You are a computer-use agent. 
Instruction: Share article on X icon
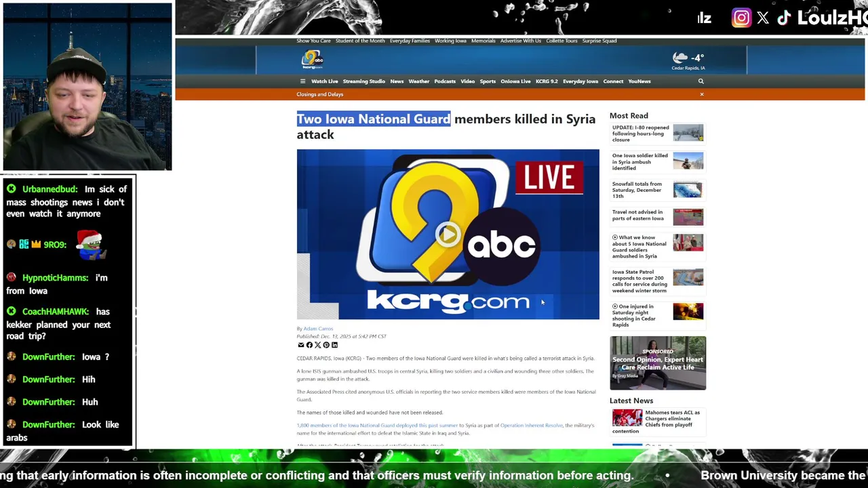[x=317, y=345]
